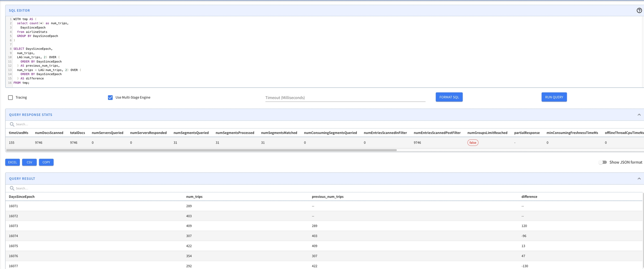Click the help question mark icon

coord(639,10)
